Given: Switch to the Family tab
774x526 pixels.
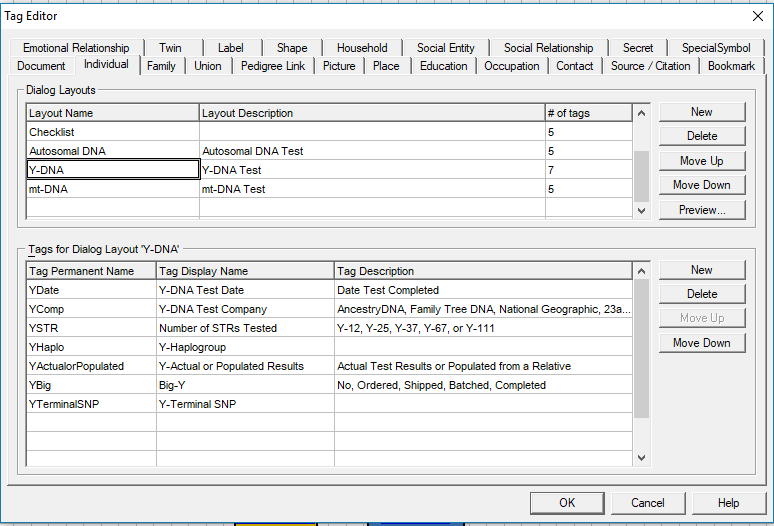Looking at the screenshot, I should point(161,66).
